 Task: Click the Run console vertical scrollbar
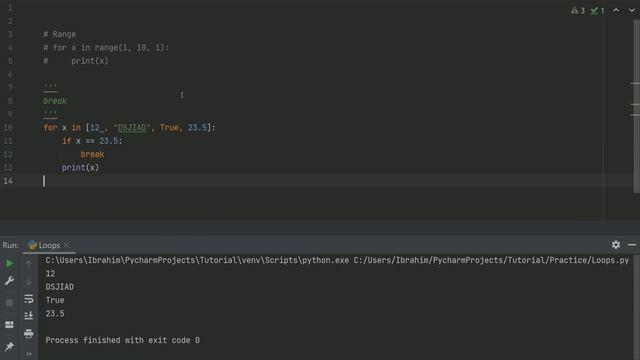pyautogui.click(x=636, y=306)
